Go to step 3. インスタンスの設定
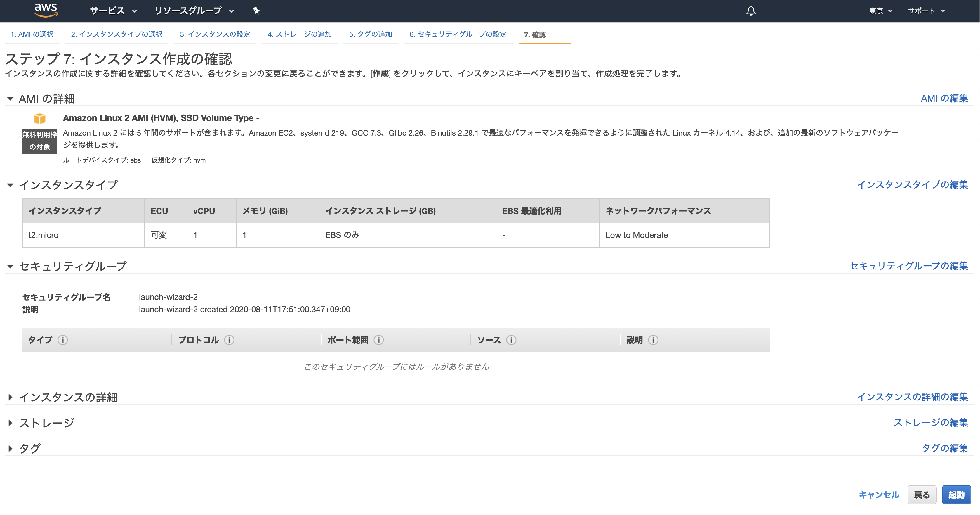Viewport: 980px width, 515px height. pyautogui.click(x=215, y=34)
